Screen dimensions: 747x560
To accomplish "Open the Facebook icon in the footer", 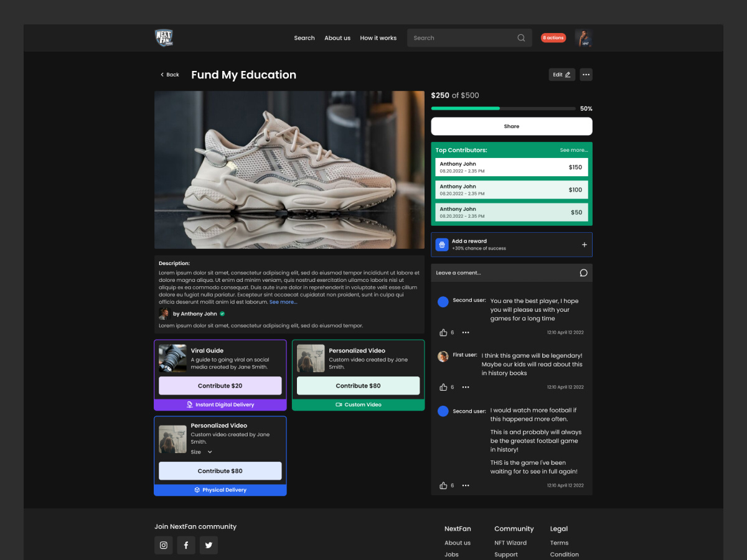I will [186, 545].
